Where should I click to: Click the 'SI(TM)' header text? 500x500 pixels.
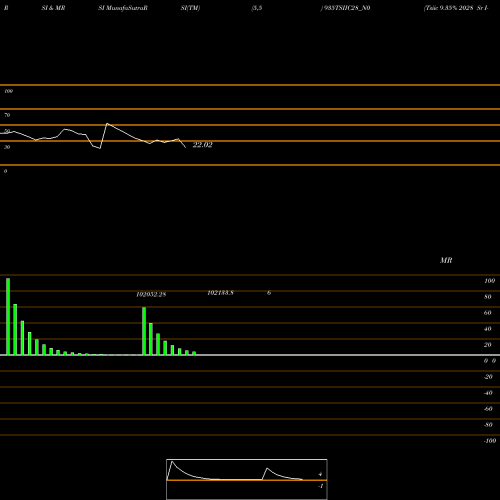coord(190,8)
